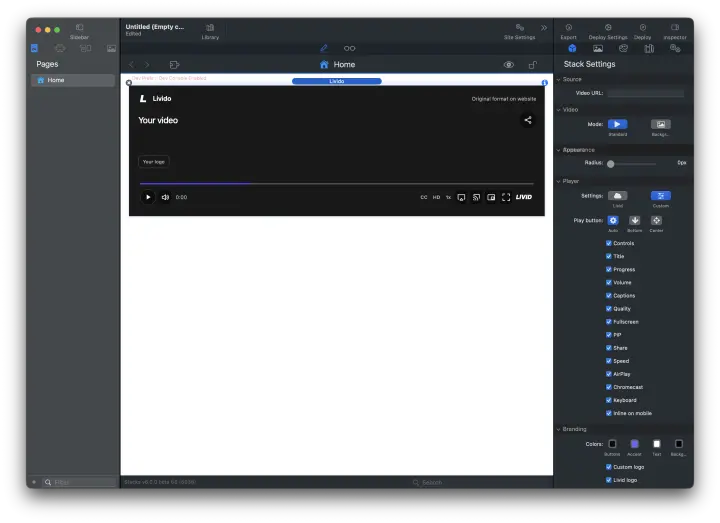Enter fullscreen from the player controls

click(x=506, y=197)
